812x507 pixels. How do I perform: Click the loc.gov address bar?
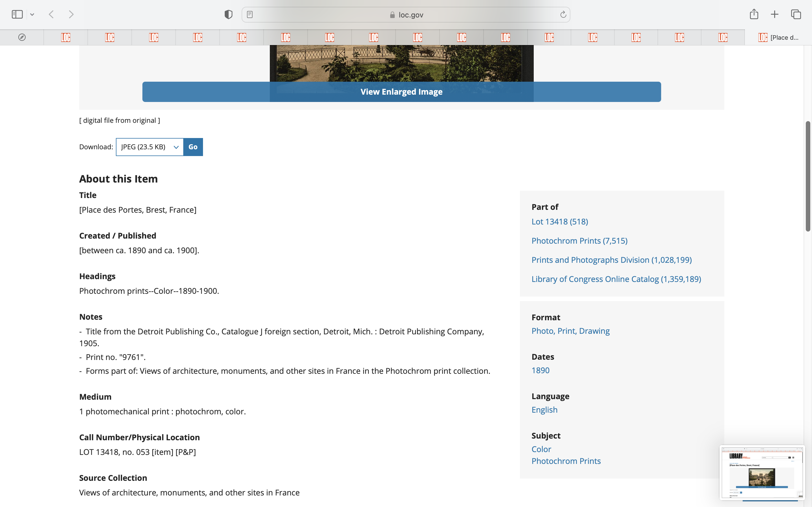406,14
